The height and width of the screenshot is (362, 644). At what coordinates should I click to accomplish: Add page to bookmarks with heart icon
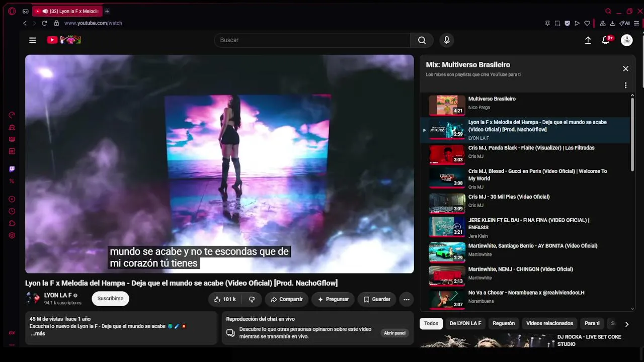point(587,23)
